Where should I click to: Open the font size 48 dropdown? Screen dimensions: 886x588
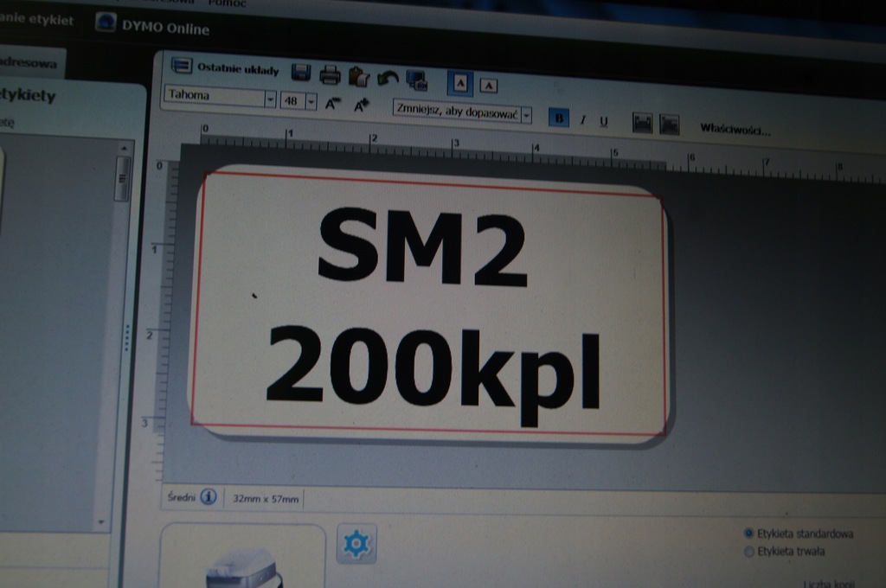pyautogui.click(x=310, y=101)
